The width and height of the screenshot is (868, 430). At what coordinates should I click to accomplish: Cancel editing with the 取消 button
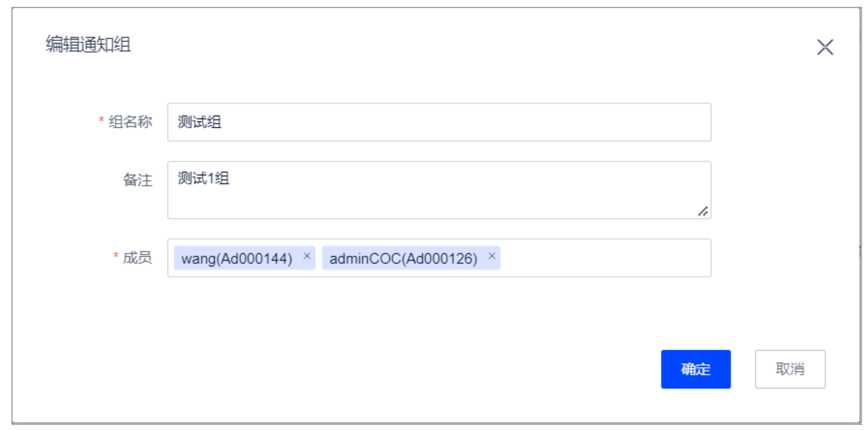click(x=790, y=369)
